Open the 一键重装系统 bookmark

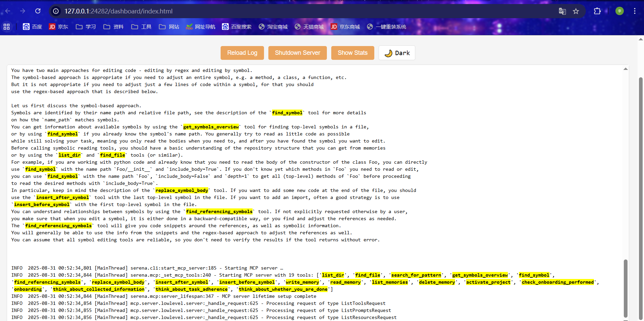tap(386, 27)
